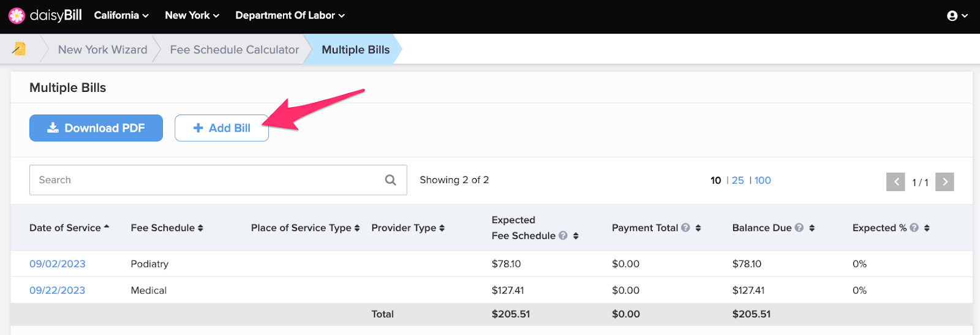Focus the Search input field
Viewport: 980px width, 335px height.
point(218,180)
